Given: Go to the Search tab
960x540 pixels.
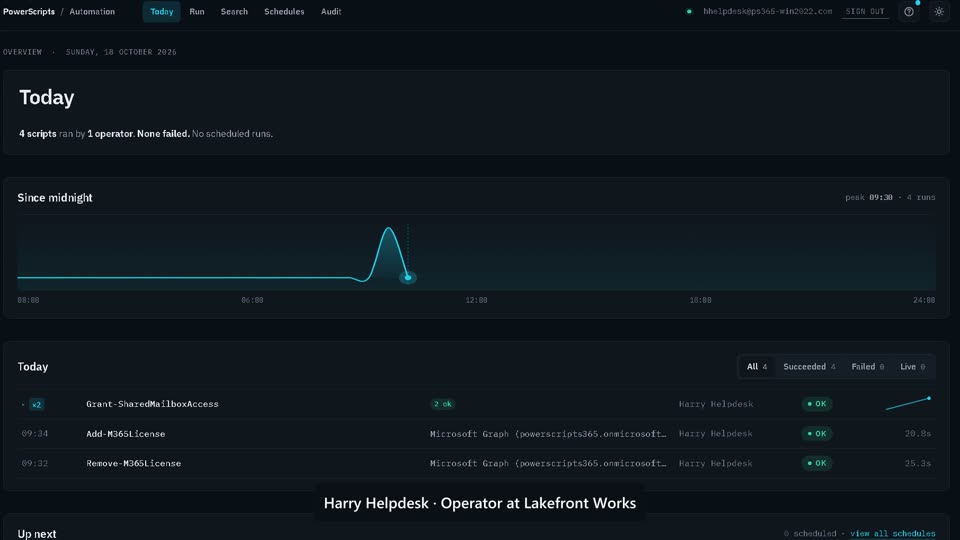Looking at the screenshot, I should tap(234, 12).
